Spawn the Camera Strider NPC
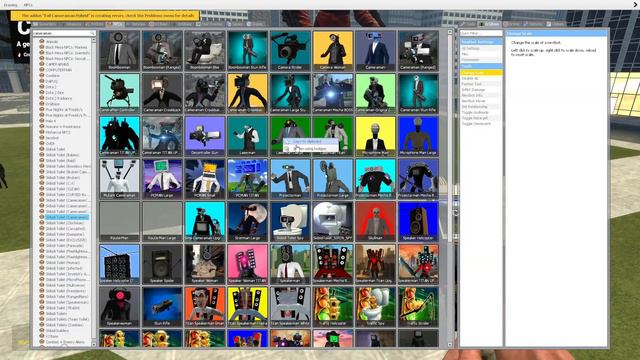The image size is (640, 360). pos(290,51)
